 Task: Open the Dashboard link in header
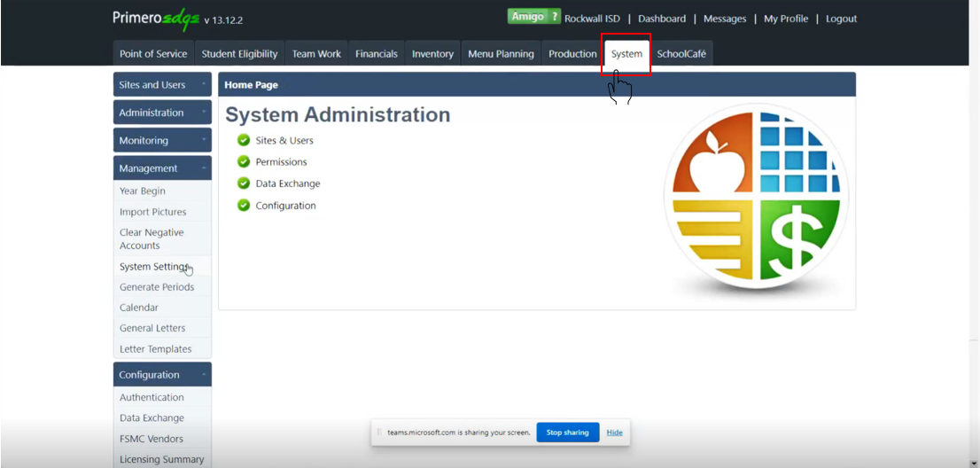(x=662, y=19)
